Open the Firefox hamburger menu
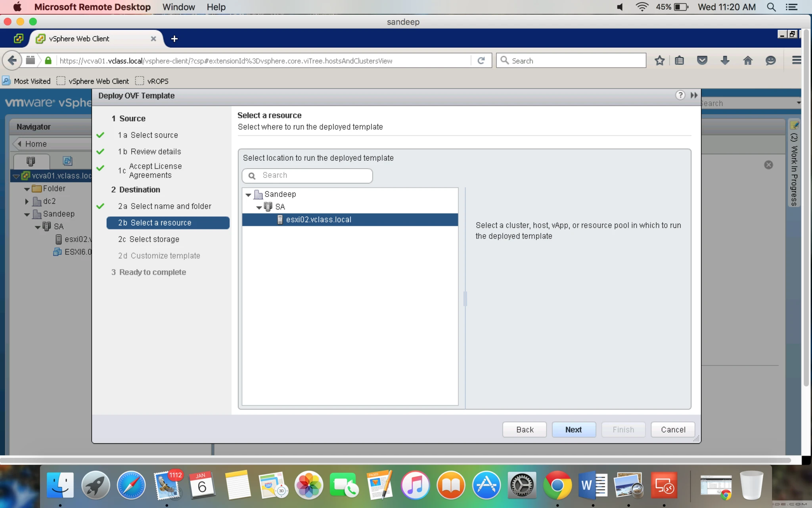The width and height of the screenshot is (812, 508). click(x=796, y=60)
